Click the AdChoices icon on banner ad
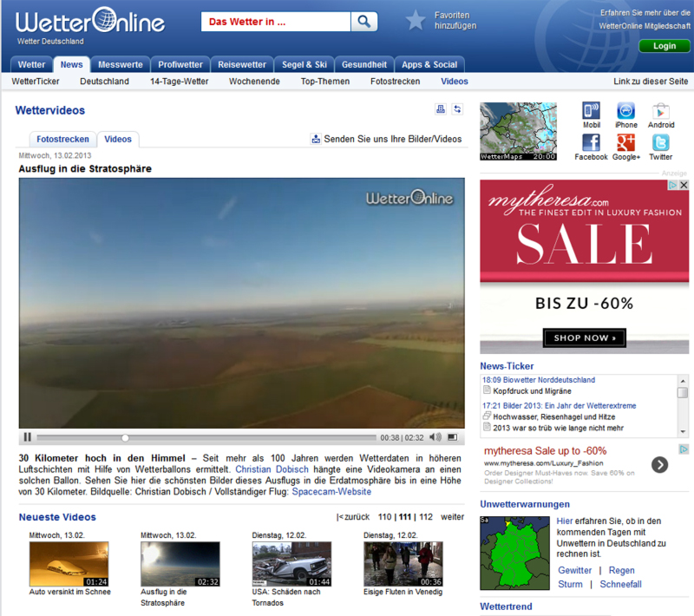Viewport: 694px width, 616px height. 673,185
